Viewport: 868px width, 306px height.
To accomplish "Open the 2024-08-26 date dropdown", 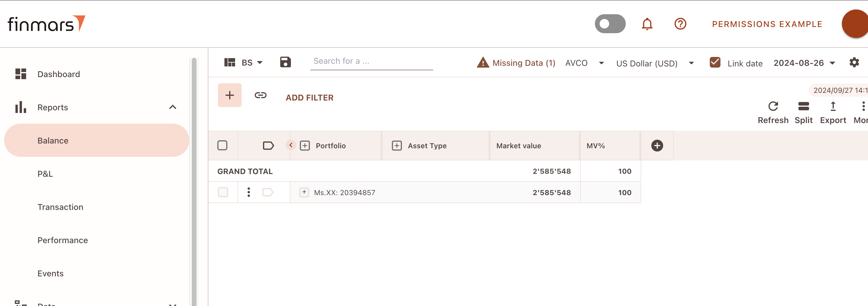I will 832,63.
